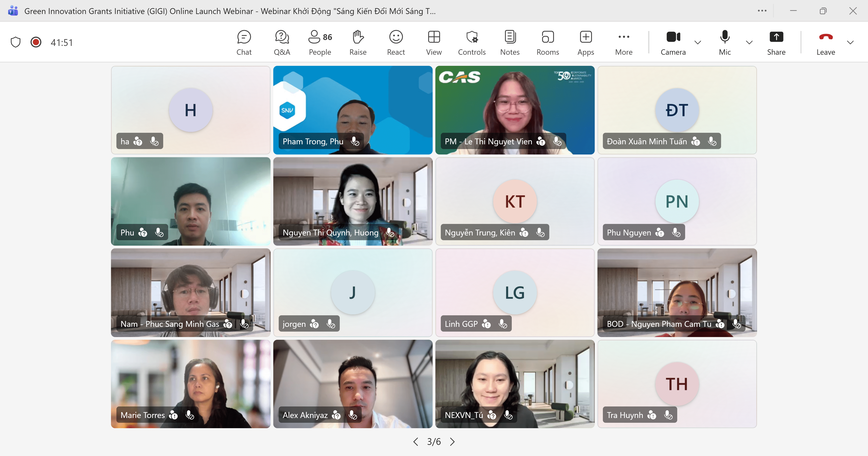Share your screen content
This screenshot has height=456, width=868.
[776, 43]
